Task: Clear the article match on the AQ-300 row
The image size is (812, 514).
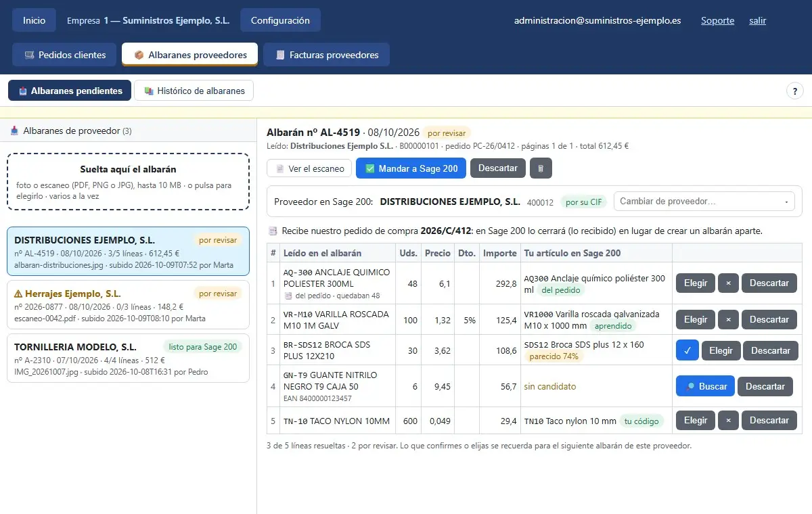Action: tap(728, 283)
